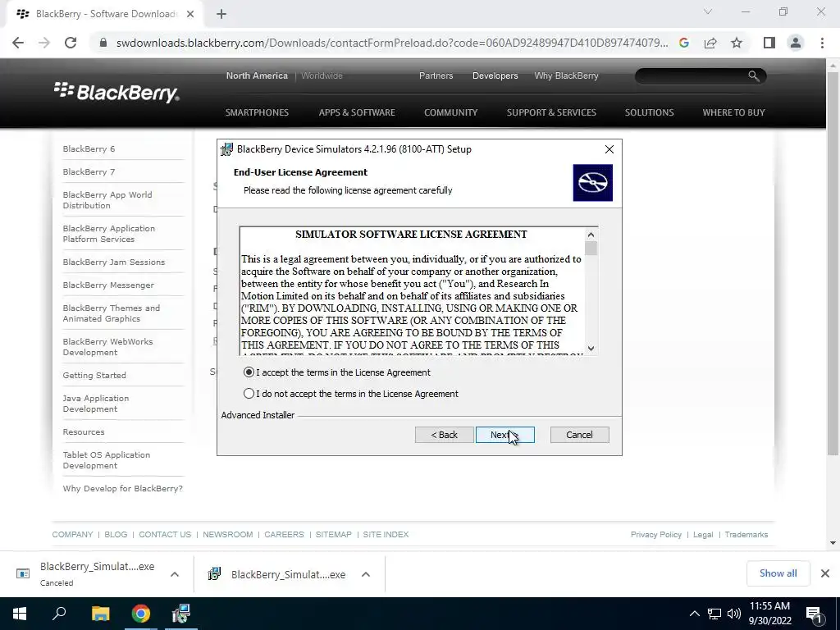Go forward using the browser forward arrow
Screen dimensions: 840x630
point(44,43)
